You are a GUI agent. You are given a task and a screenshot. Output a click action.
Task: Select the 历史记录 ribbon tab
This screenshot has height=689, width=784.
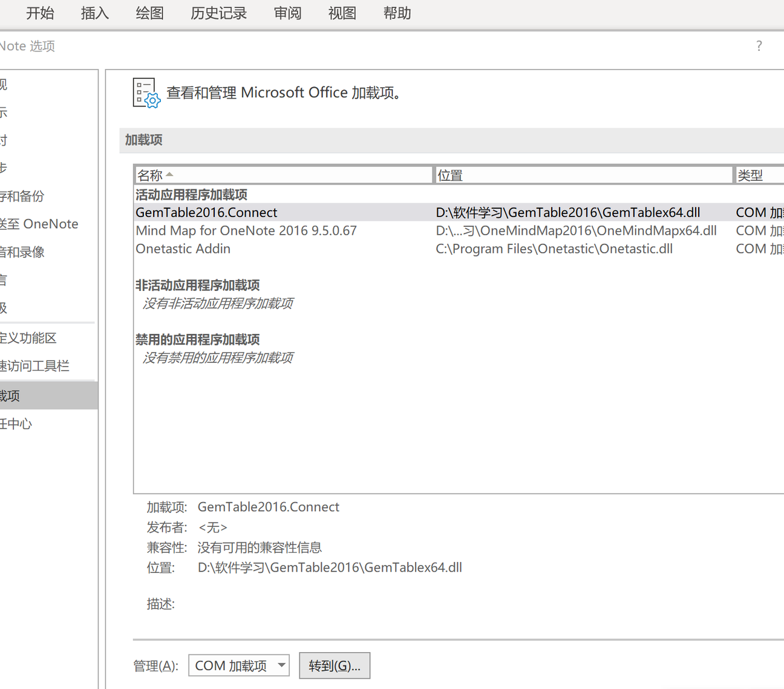(219, 13)
